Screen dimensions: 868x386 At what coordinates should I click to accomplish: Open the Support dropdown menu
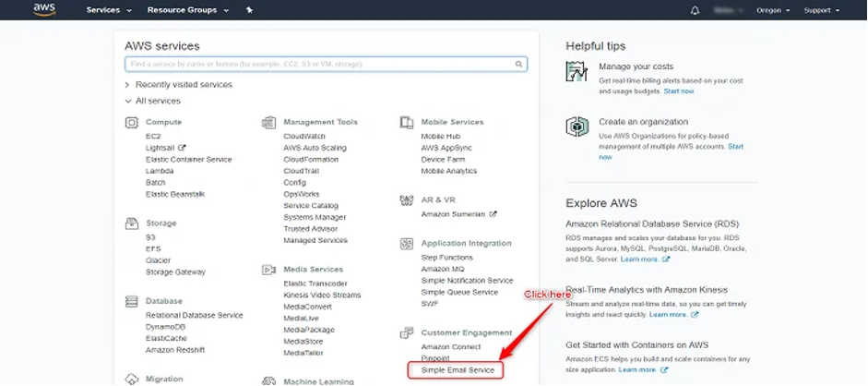[822, 10]
